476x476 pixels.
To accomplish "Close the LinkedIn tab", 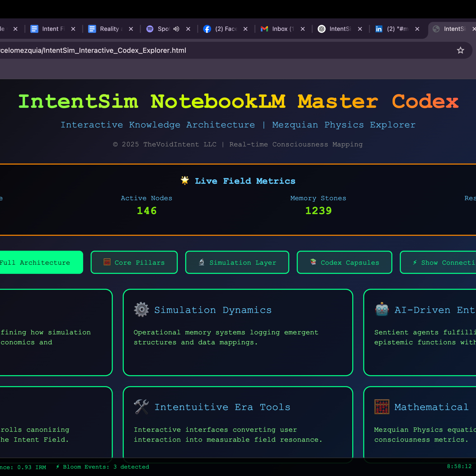I will point(417,29).
